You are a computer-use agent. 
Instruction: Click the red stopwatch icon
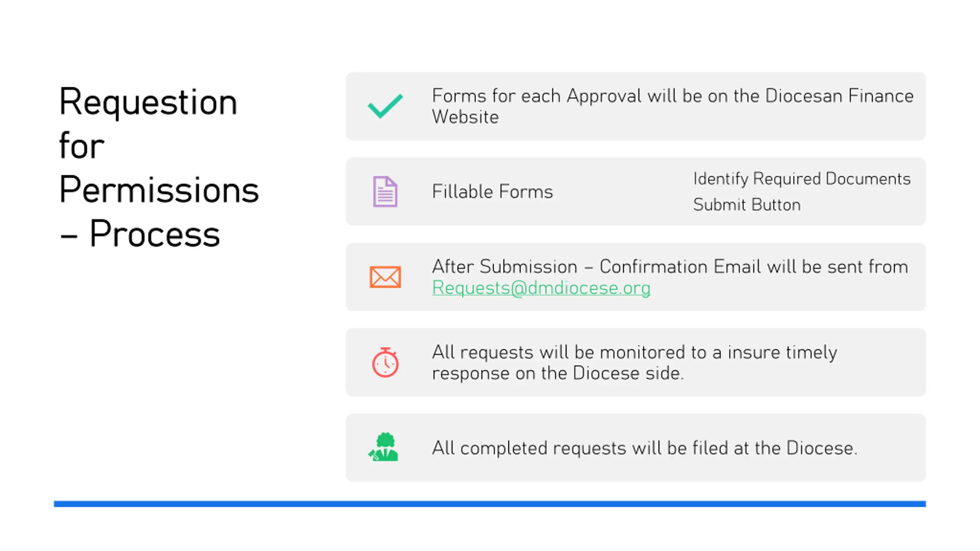pos(385,362)
